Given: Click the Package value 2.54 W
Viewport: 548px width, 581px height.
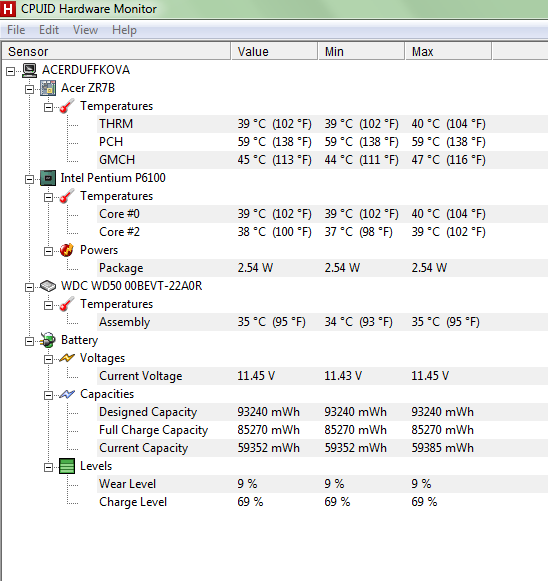Looking at the screenshot, I should pos(255,268).
